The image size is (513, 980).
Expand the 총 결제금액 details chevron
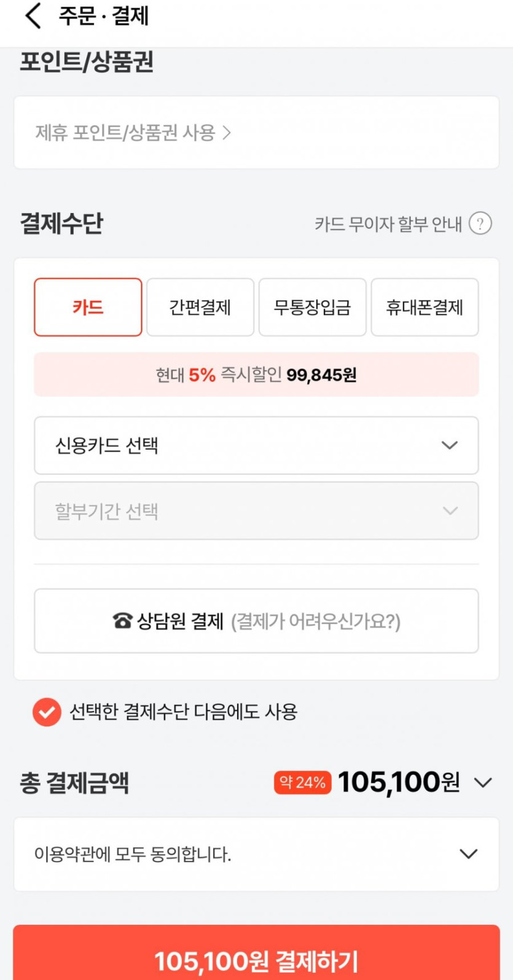click(x=483, y=782)
